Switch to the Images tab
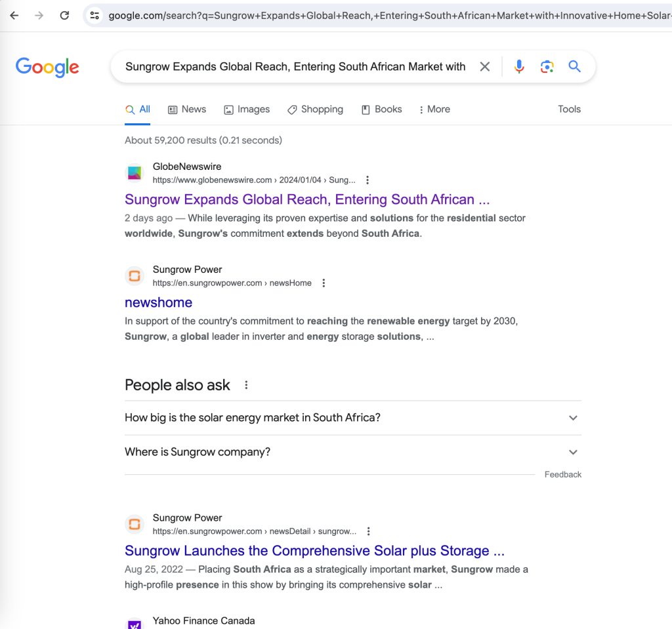The height and width of the screenshot is (629, 672). 247,110
